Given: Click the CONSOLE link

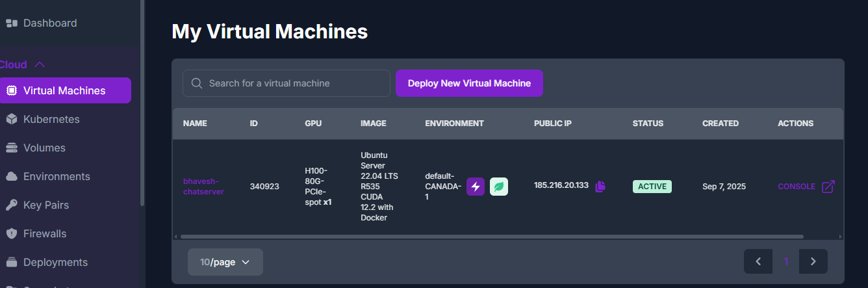Looking at the screenshot, I should pos(796,187).
